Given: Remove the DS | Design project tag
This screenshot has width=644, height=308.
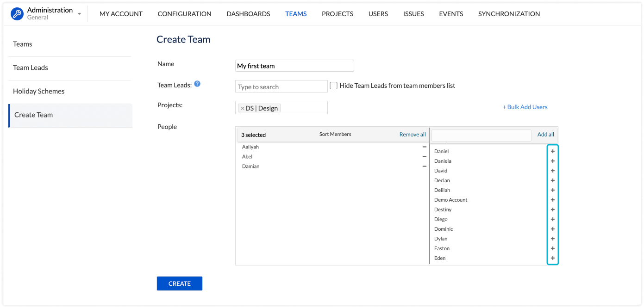Looking at the screenshot, I should (242, 108).
